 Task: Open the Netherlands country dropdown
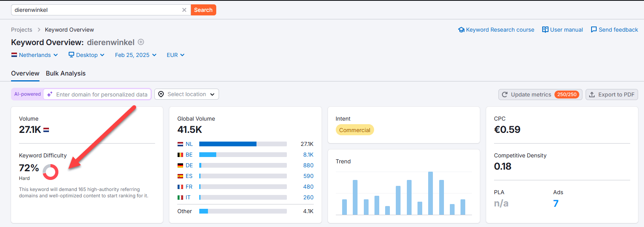(35, 55)
